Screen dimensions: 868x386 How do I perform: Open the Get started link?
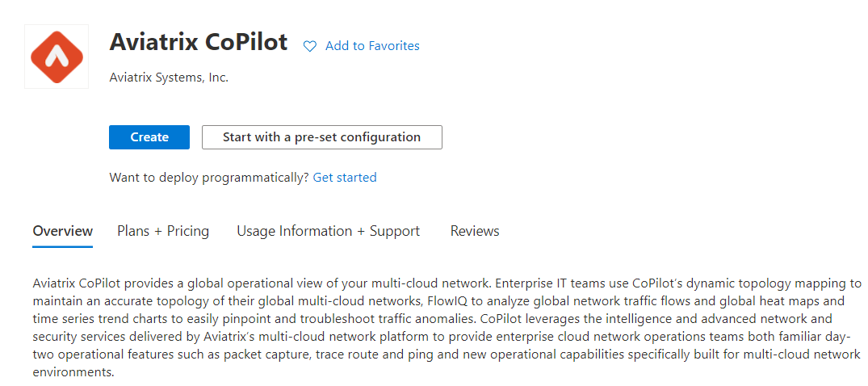[x=345, y=178]
